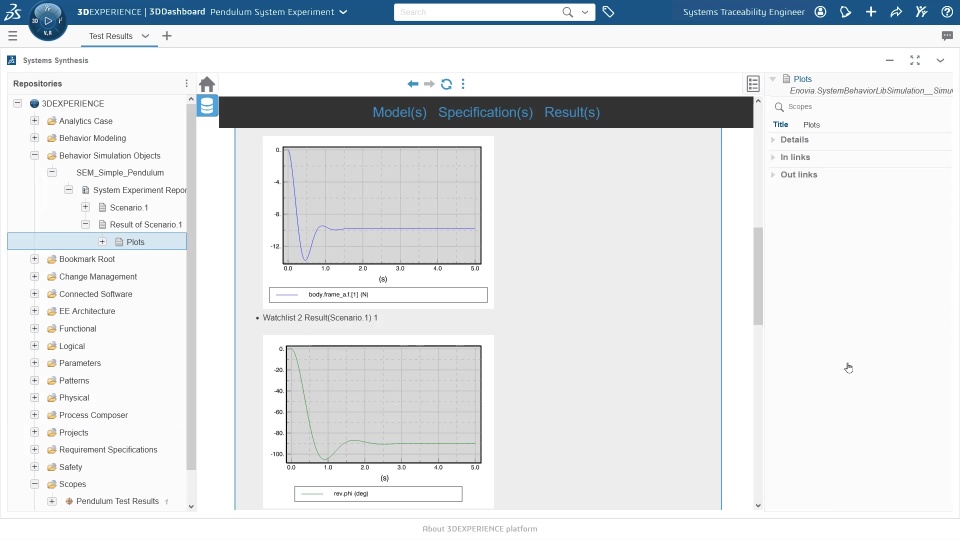Expand the Out links section

click(773, 175)
